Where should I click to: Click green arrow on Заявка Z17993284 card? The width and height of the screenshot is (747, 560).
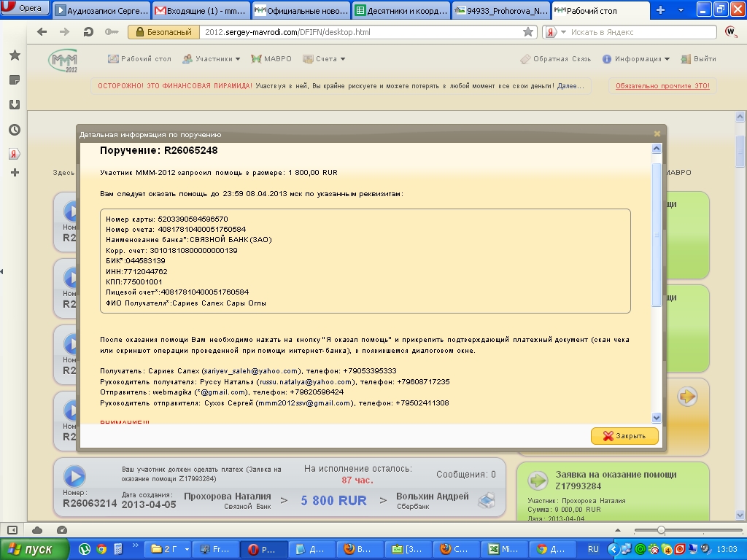pyautogui.click(x=538, y=481)
